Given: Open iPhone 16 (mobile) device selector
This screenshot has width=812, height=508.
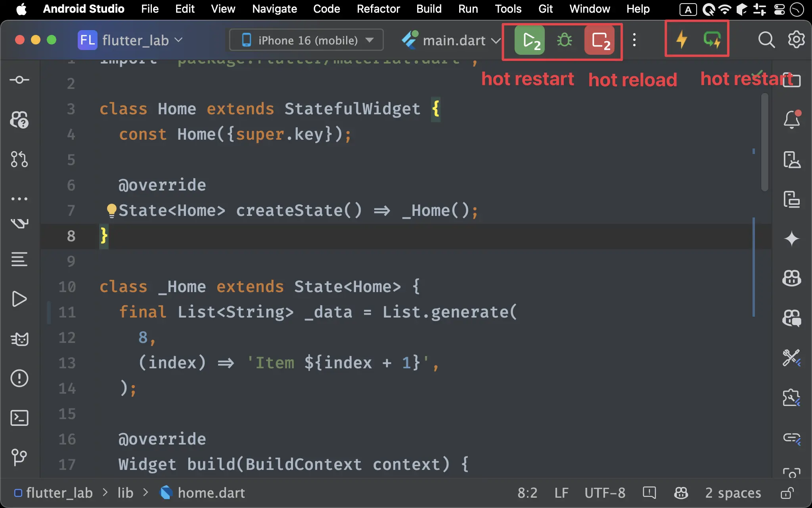Looking at the screenshot, I should click(x=306, y=40).
